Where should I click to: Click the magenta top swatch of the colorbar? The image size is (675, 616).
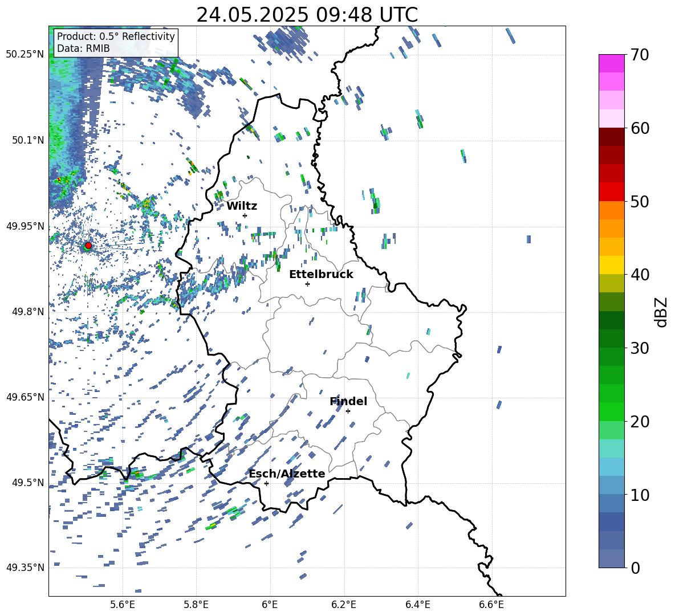point(611,63)
